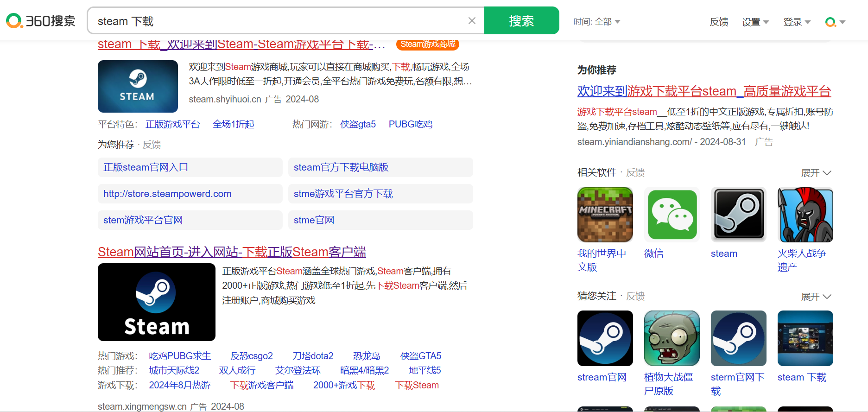Click the black Steam logo thumbnail image

point(156,302)
